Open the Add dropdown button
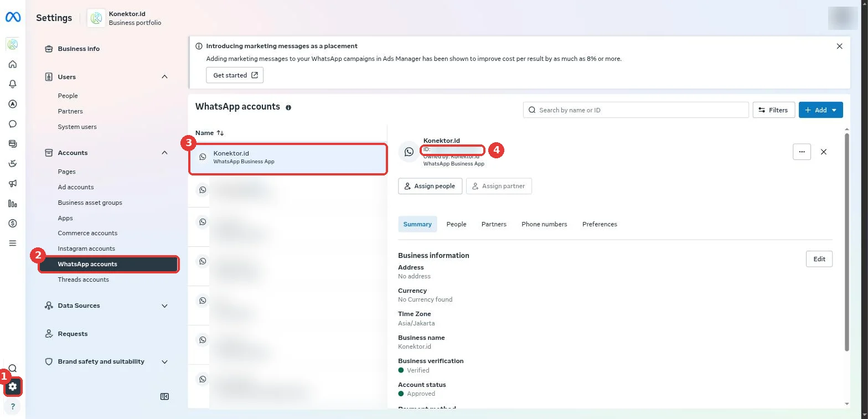868x419 pixels. click(821, 110)
